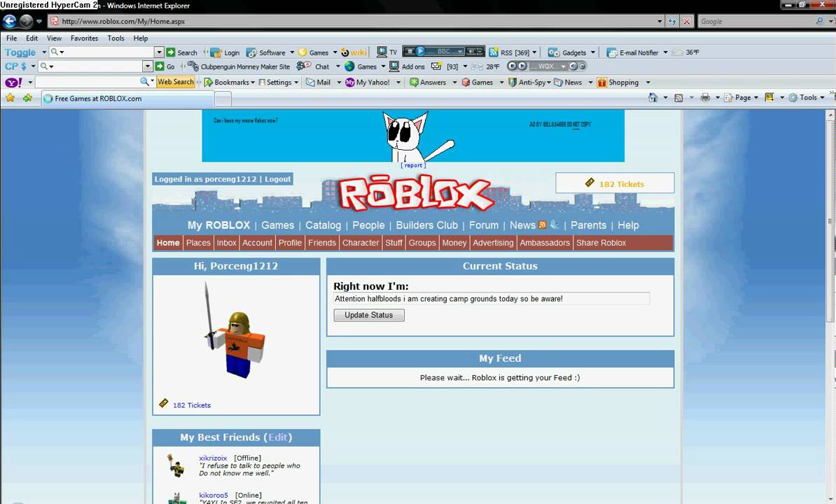Open the Favorites menu
This screenshot has height=504, width=836.
click(84, 38)
